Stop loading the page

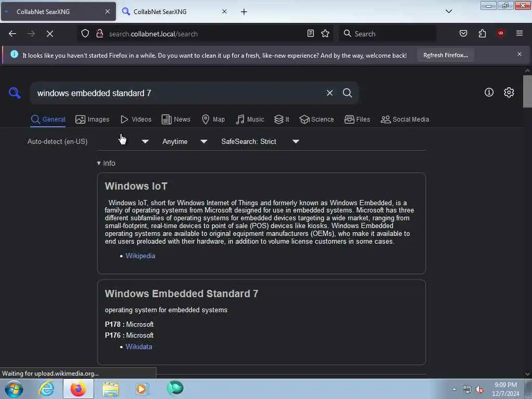point(50,34)
